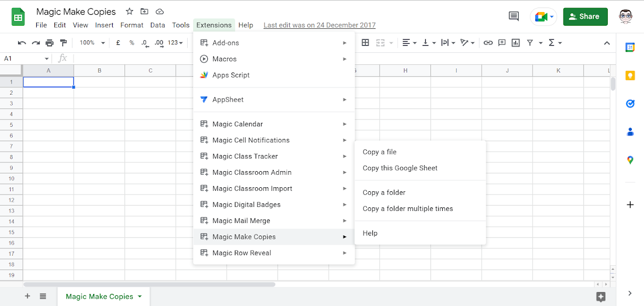
Task: Open Google Tasks side panel
Action: tap(630, 104)
